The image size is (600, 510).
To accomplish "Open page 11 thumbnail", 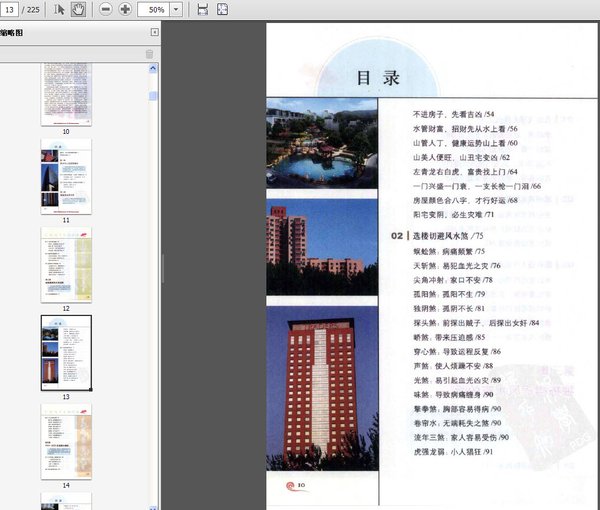I will 66,176.
